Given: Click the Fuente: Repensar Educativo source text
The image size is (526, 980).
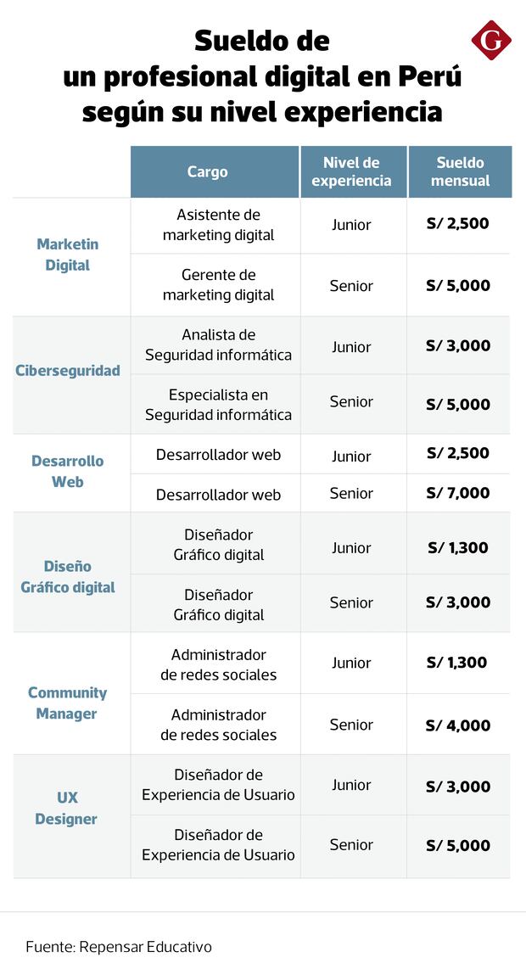Looking at the screenshot, I should (119, 946).
